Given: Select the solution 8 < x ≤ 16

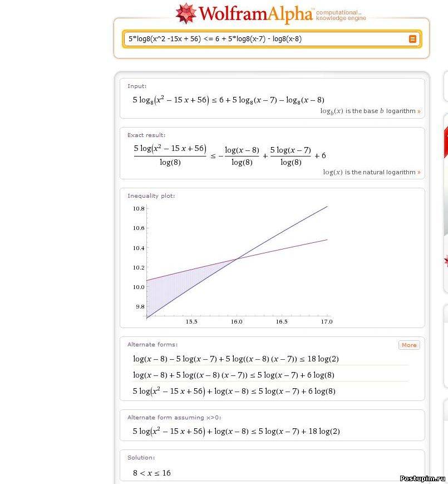Looking at the screenshot, I should tap(151, 473).
